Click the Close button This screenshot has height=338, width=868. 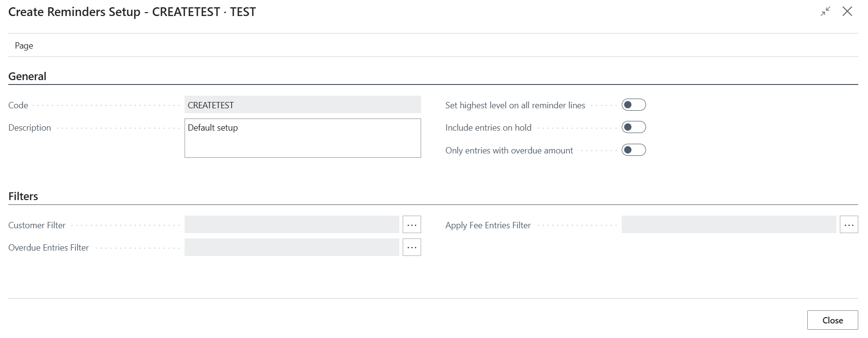tap(833, 320)
